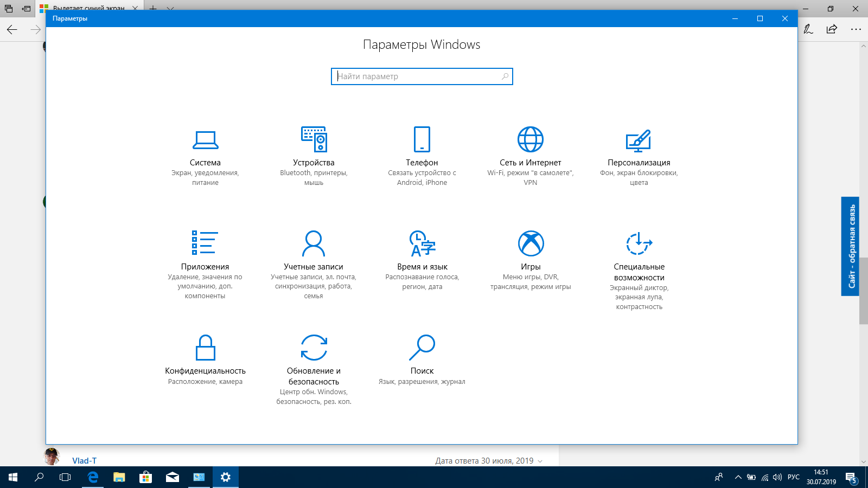
Task: Switch input language РУС indicator
Action: [x=794, y=477]
